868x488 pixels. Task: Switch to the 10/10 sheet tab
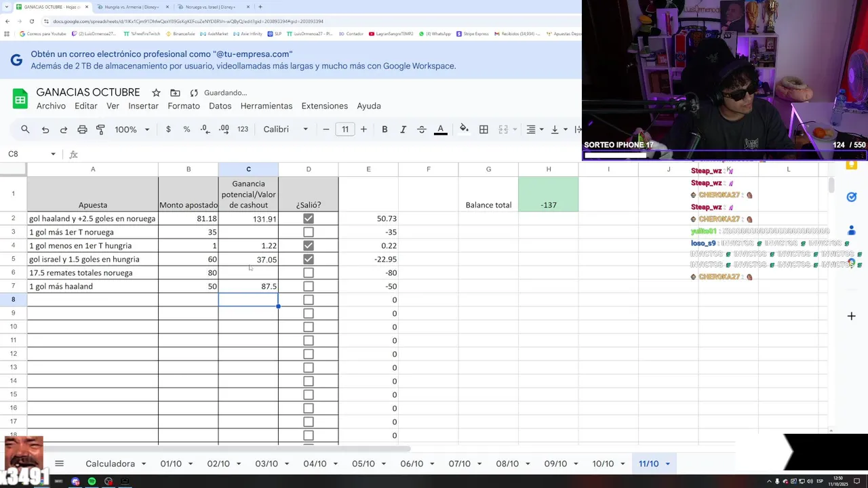(603, 464)
